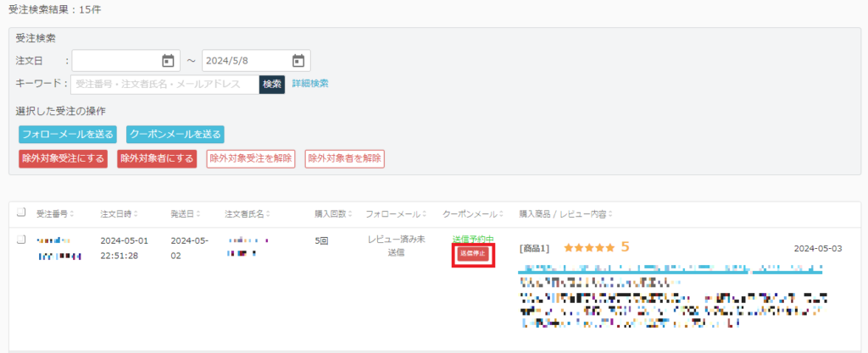Open the 詳細検索 advanced search link

coord(310,84)
